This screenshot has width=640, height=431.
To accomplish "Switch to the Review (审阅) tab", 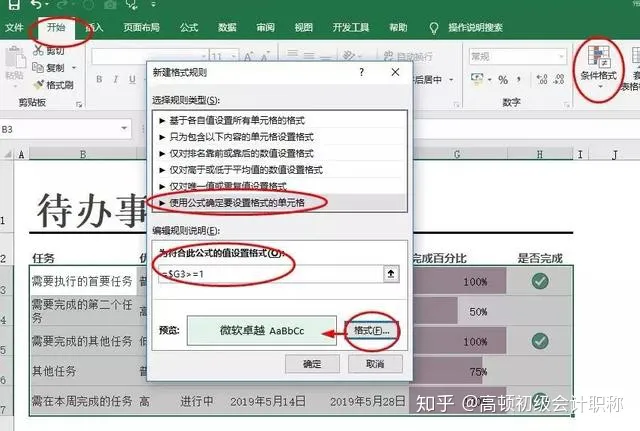I will click(265, 27).
